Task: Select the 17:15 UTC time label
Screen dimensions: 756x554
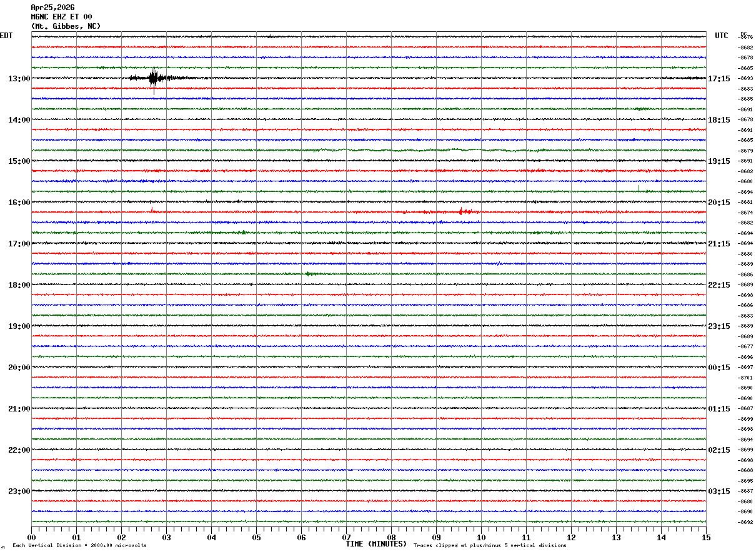Action: coord(719,79)
